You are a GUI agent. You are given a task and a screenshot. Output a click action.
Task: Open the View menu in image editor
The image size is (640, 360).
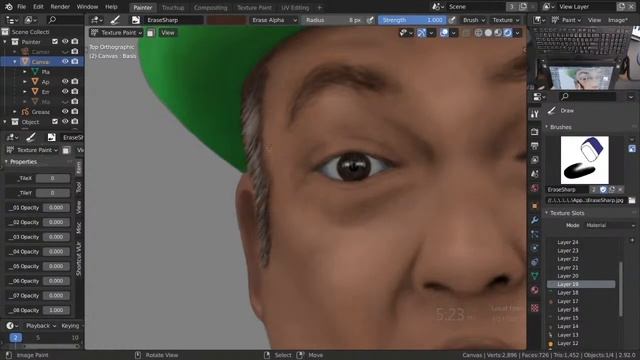click(x=594, y=20)
